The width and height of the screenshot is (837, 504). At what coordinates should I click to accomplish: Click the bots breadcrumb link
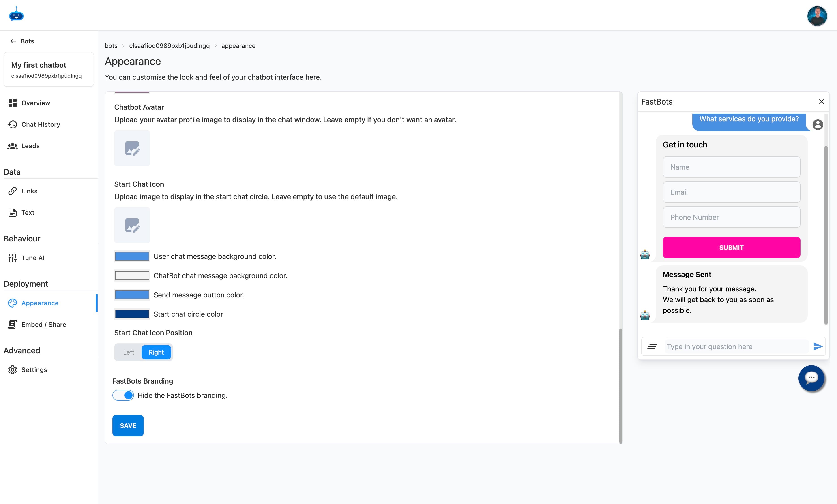[x=111, y=45]
